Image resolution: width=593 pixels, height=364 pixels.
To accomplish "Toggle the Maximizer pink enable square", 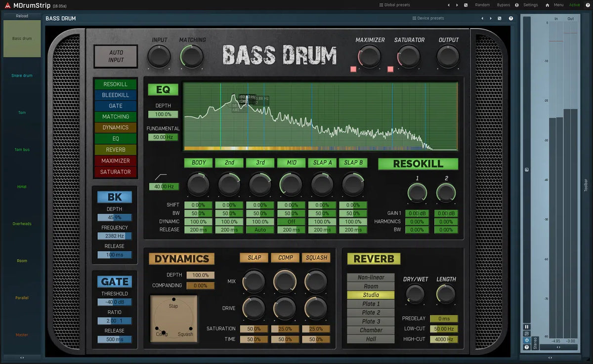I will point(353,69).
